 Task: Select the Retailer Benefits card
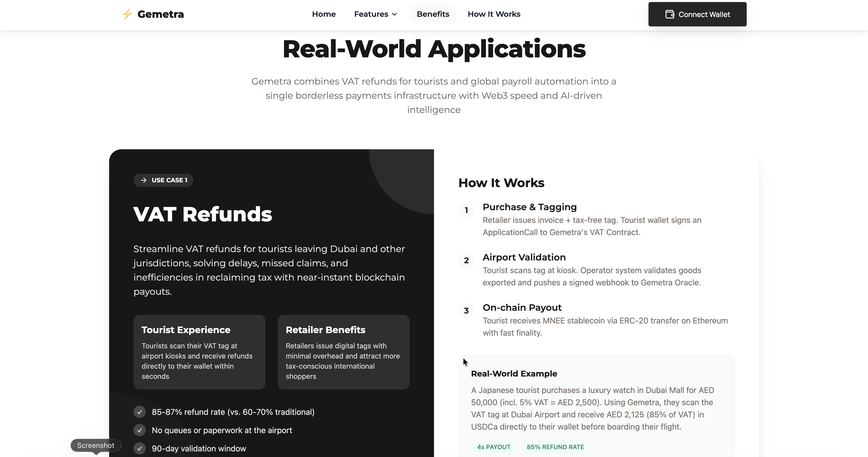pyautogui.click(x=343, y=352)
